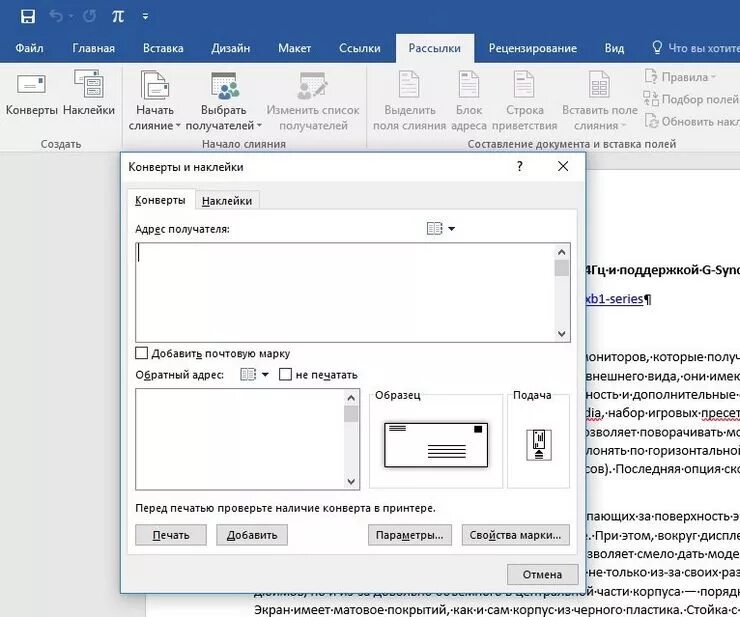Enable 'Добавить почтовую марку' checkbox
Image resolution: width=740 pixels, height=617 pixels.
point(141,353)
